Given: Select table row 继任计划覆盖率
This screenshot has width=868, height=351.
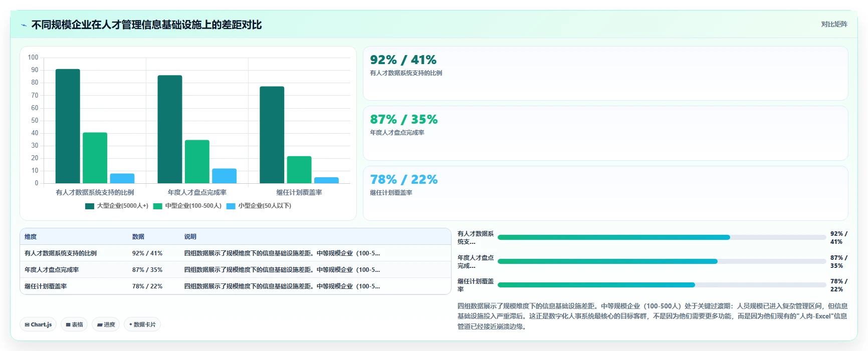Looking at the screenshot, I should 236,286.
